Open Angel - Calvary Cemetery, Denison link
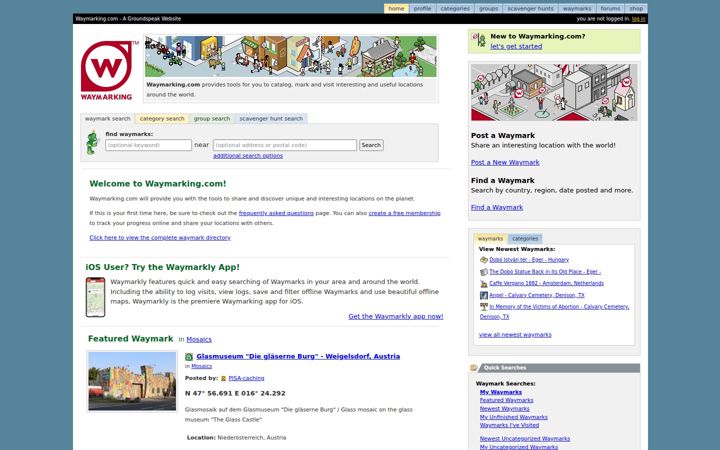The height and width of the screenshot is (450, 720). pos(537,295)
